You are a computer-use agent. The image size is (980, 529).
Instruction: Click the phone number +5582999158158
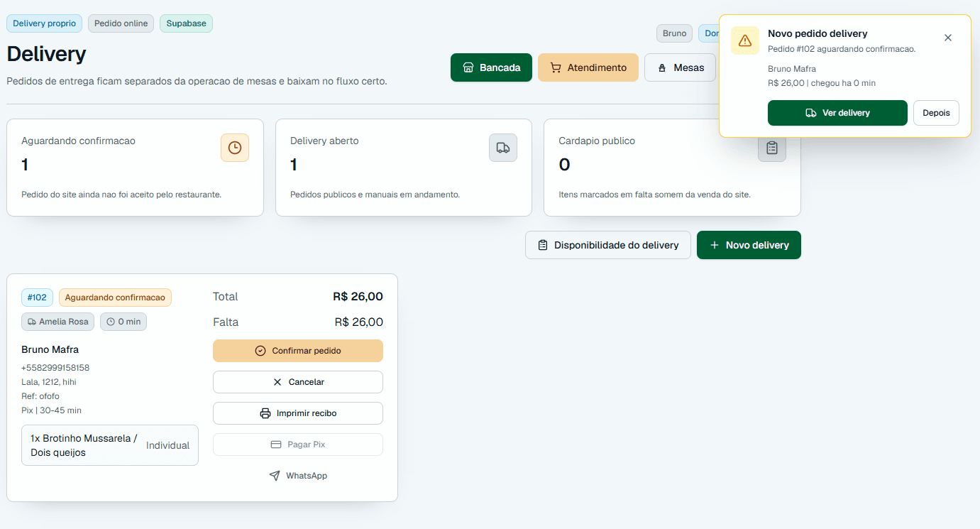55,368
